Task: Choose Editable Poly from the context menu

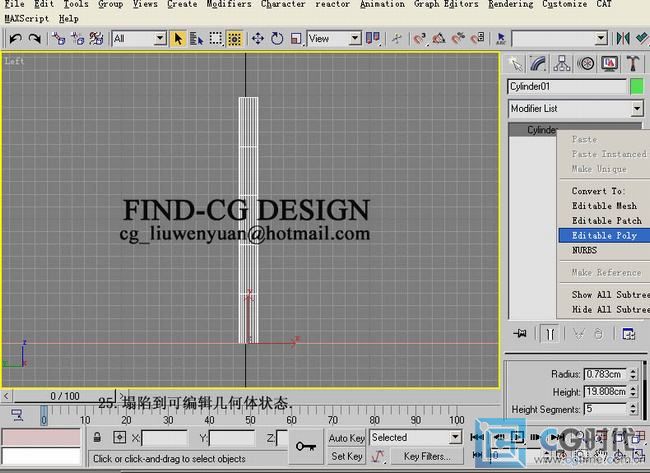Action: click(604, 235)
